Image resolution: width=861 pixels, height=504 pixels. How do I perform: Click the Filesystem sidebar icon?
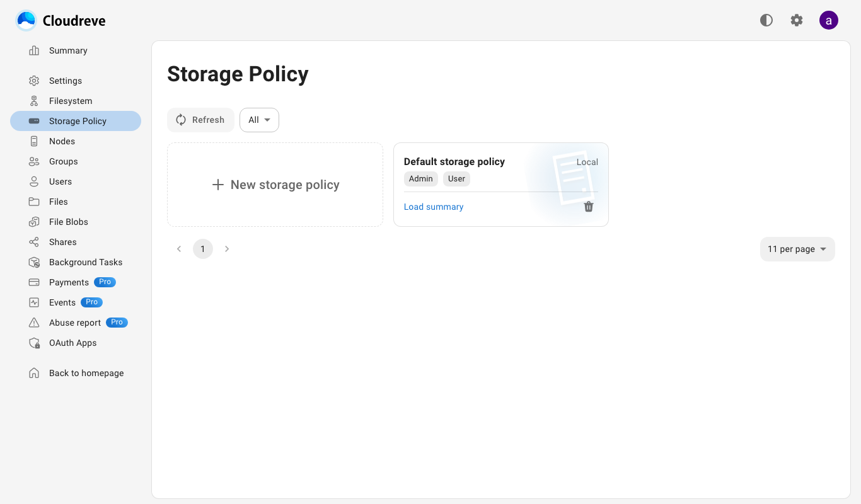coord(34,101)
